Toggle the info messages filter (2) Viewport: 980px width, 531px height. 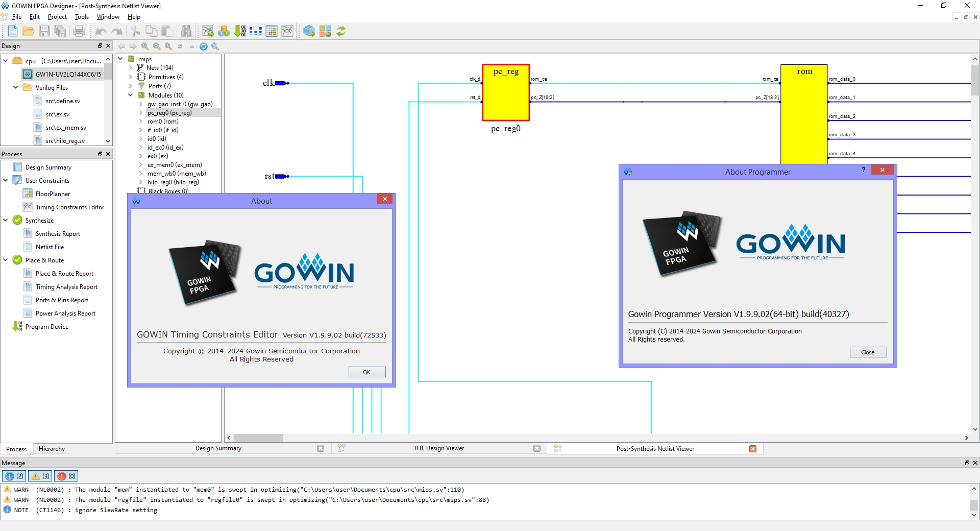pos(14,476)
